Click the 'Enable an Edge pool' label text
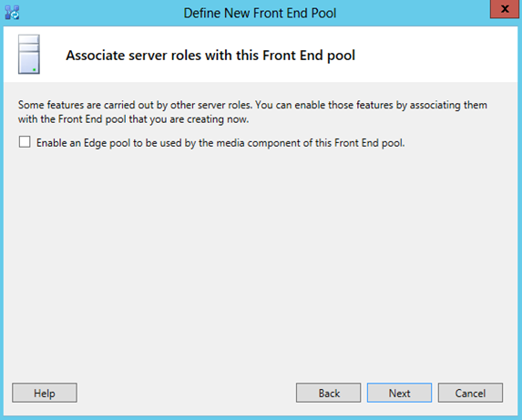522x420 pixels. pyautogui.click(x=220, y=143)
